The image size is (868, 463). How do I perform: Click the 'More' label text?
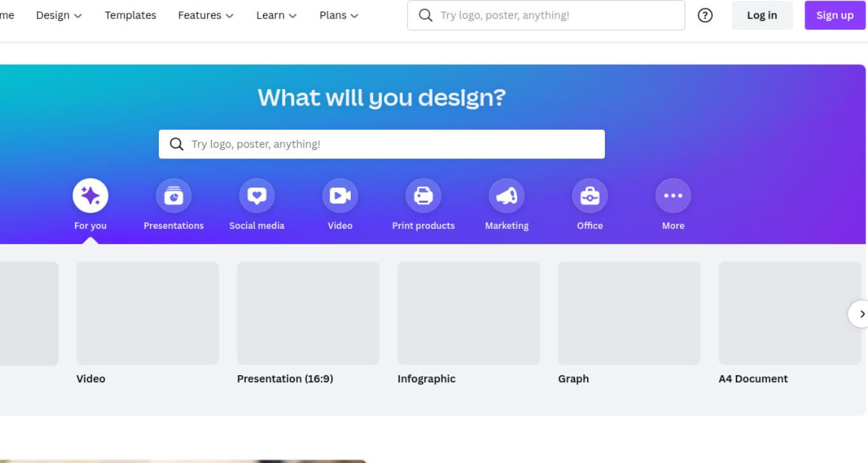pyautogui.click(x=673, y=226)
